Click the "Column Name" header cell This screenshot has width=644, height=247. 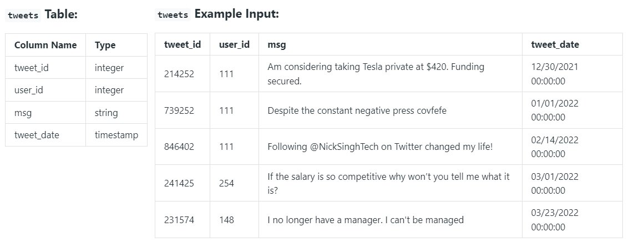[45, 46]
